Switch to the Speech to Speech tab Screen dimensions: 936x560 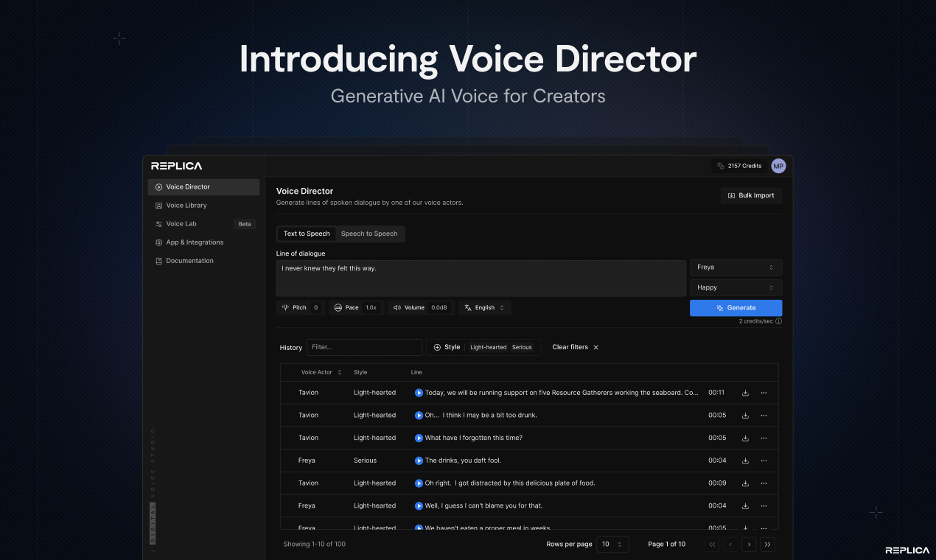click(x=369, y=234)
